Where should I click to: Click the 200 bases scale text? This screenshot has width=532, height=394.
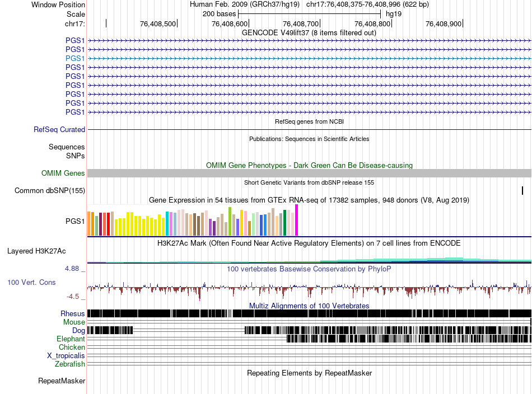point(219,14)
